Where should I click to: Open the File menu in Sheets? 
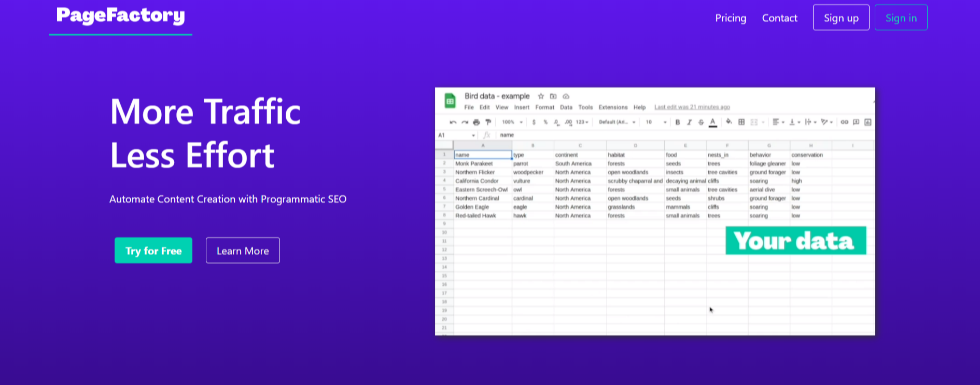(x=469, y=107)
